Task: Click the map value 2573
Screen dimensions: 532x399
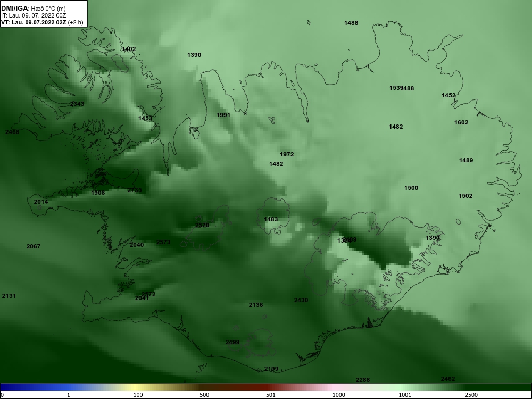Action: pos(163,242)
